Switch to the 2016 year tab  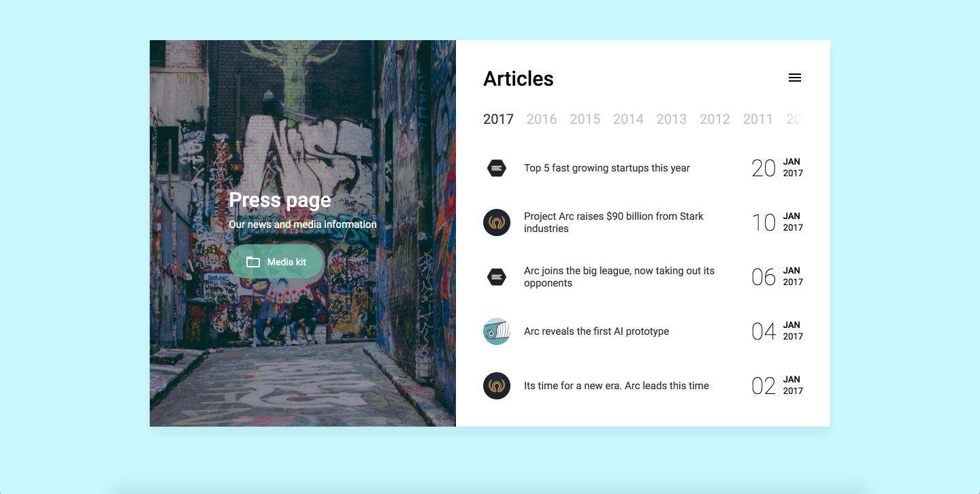pyautogui.click(x=542, y=119)
